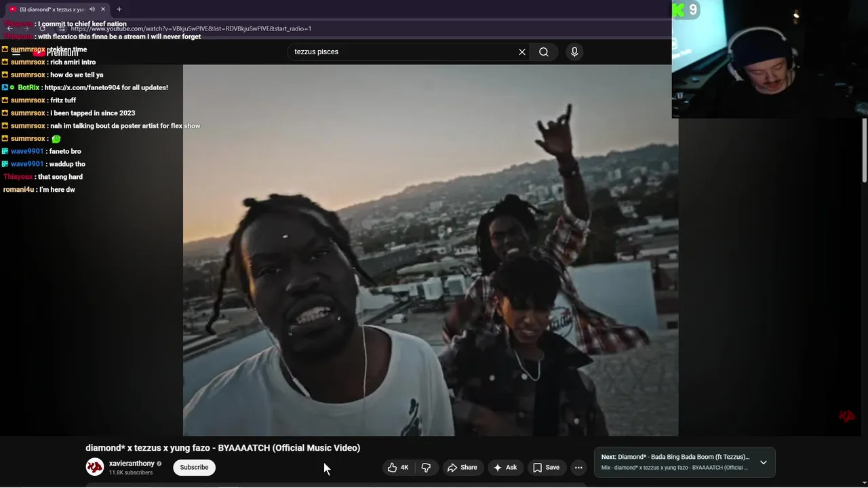Open the Ask AI button
868x488 pixels.
505,467
